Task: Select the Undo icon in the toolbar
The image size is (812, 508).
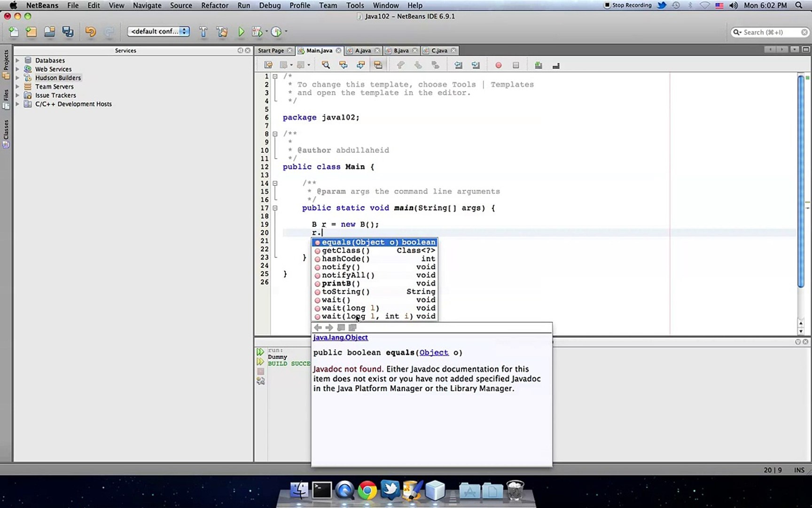Action: [x=90, y=32]
